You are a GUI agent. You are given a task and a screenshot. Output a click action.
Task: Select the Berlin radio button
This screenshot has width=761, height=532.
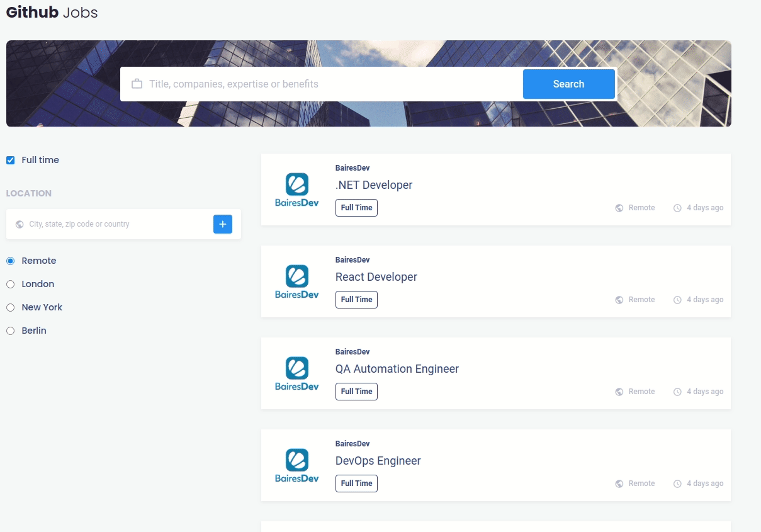10,331
